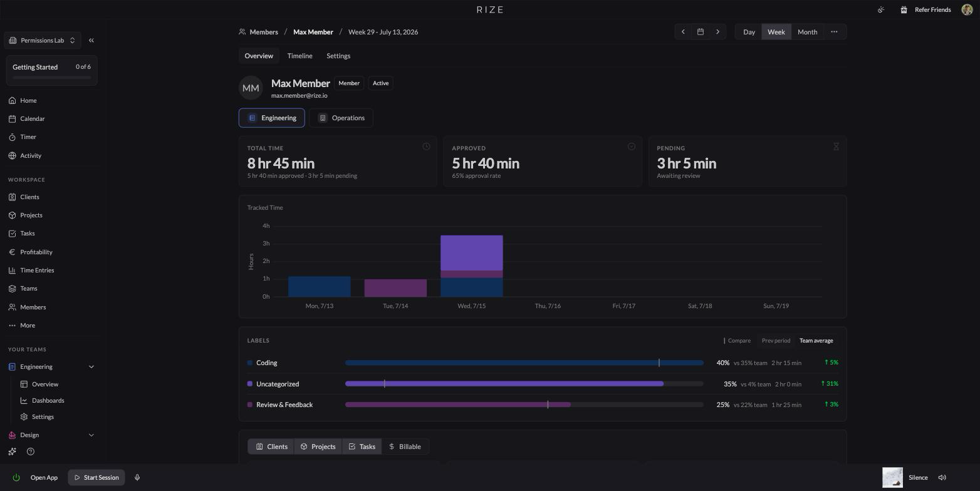The image size is (980, 491).
Task: Click the Tue, 7/14 chart bar
Action: tap(395, 287)
